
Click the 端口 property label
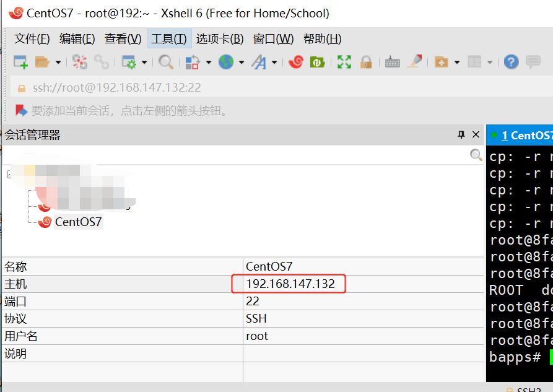[15, 301]
